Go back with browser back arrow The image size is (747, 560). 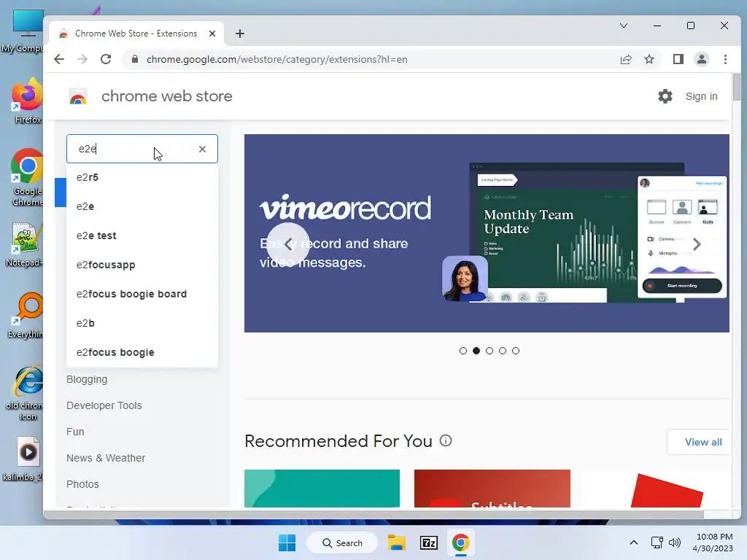point(59,59)
